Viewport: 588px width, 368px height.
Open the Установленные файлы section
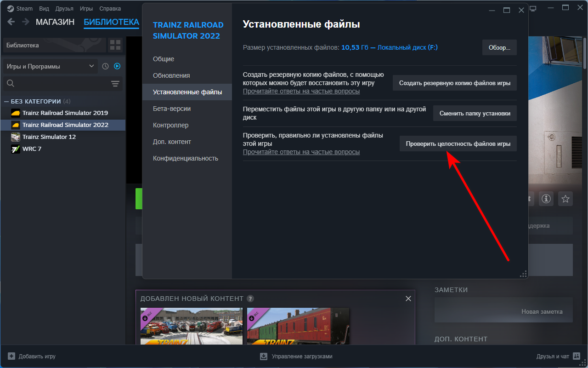coord(187,92)
